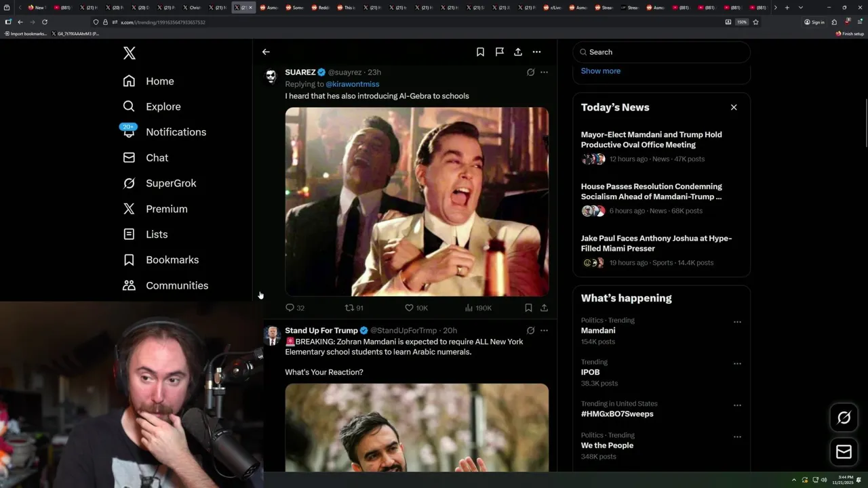Open more options for IPOB trend
868x488 pixels.
click(x=737, y=363)
